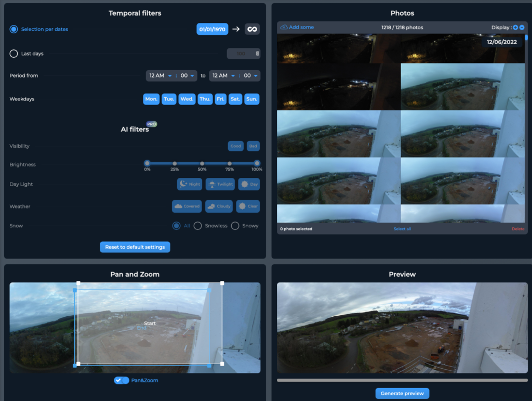Filter by Twilight day light

(x=220, y=184)
